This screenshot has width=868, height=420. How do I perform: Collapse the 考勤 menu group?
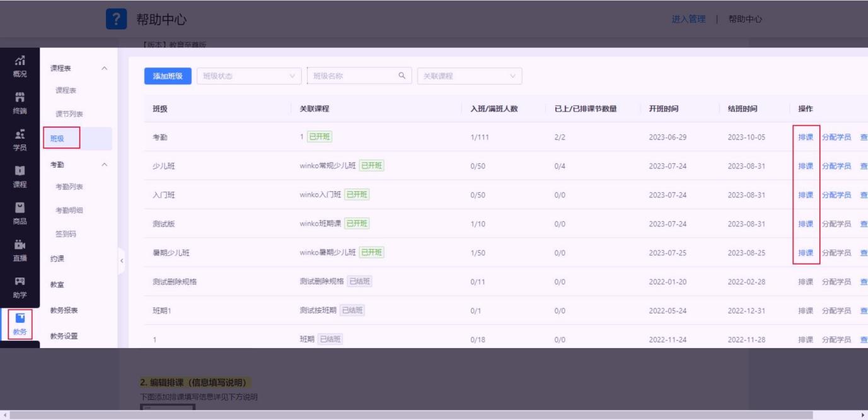(x=105, y=165)
